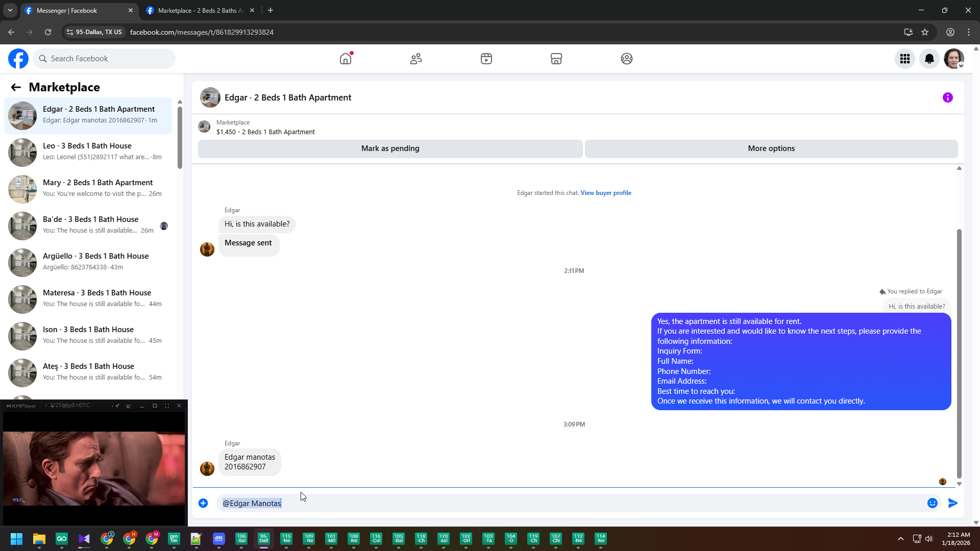Open the Marketplace storefront icon

pos(556,59)
